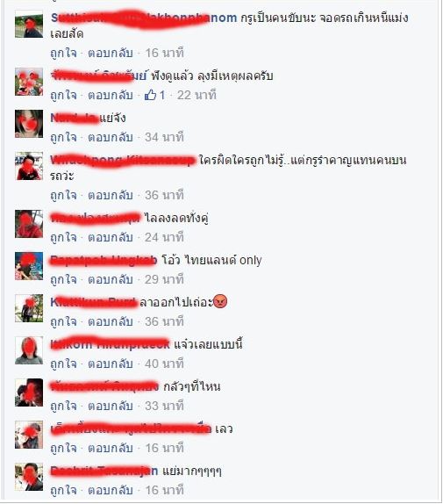This screenshot has width=443, height=504.
Task: Open avatar of the 'แจ๋วเลยแบบนี้' commenter
Action: pos(29,350)
